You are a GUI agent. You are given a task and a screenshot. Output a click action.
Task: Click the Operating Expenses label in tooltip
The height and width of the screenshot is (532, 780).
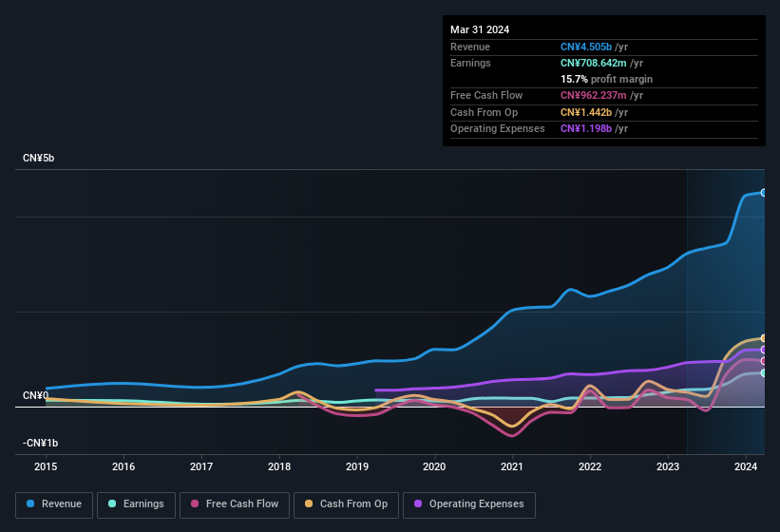[x=498, y=128]
